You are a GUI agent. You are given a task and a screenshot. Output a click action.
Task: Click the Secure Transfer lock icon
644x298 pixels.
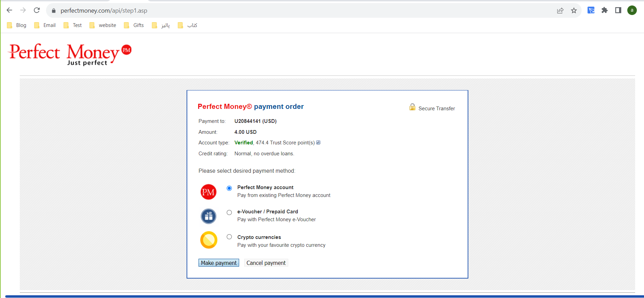(412, 107)
